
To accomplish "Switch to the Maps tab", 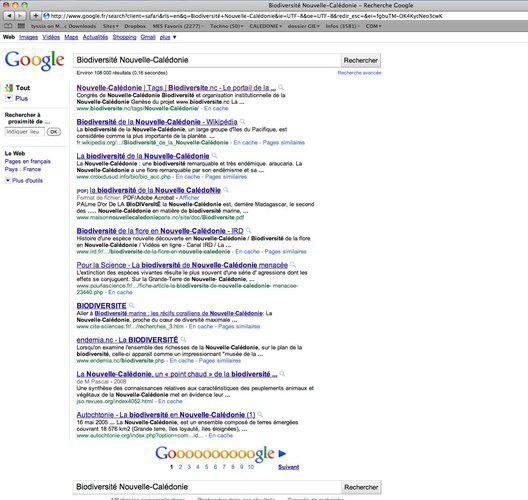I will tap(71, 37).
